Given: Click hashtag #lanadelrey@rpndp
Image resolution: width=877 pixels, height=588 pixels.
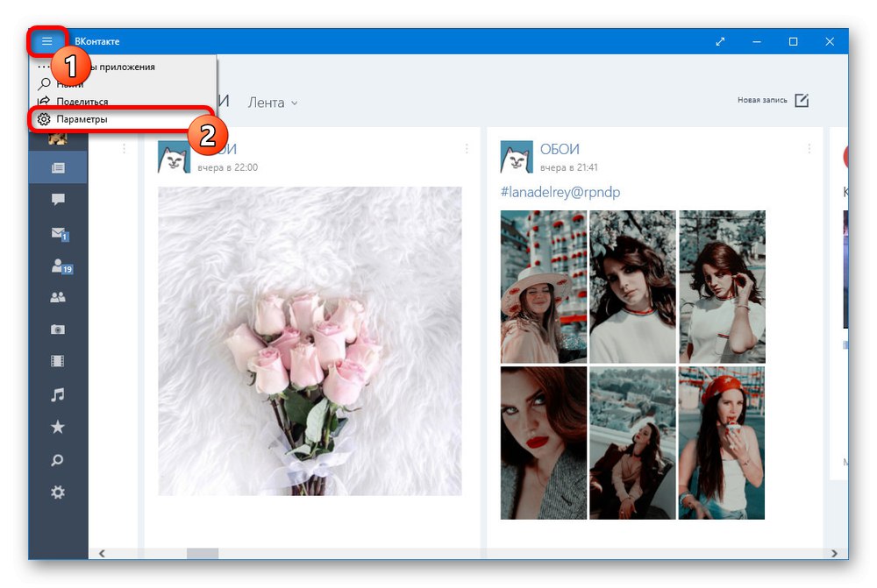Looking at the screenshot, I should click(560, 192).
